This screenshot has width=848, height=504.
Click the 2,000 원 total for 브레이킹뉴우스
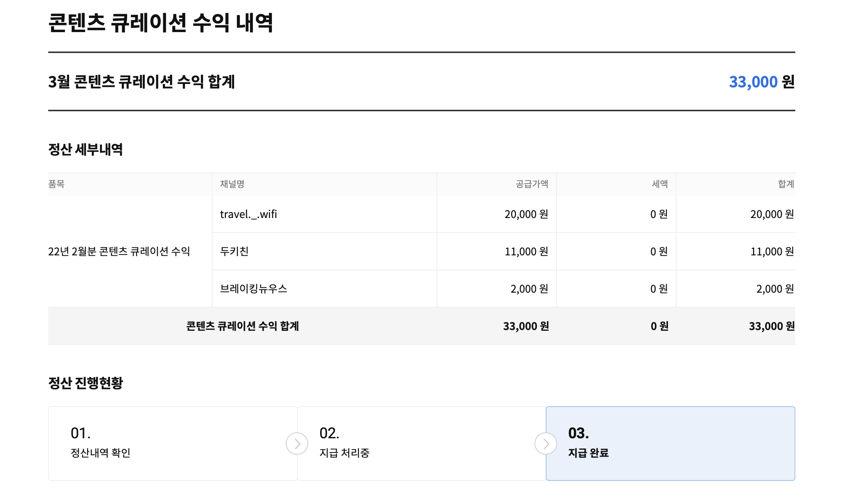(x=775, y=289)
